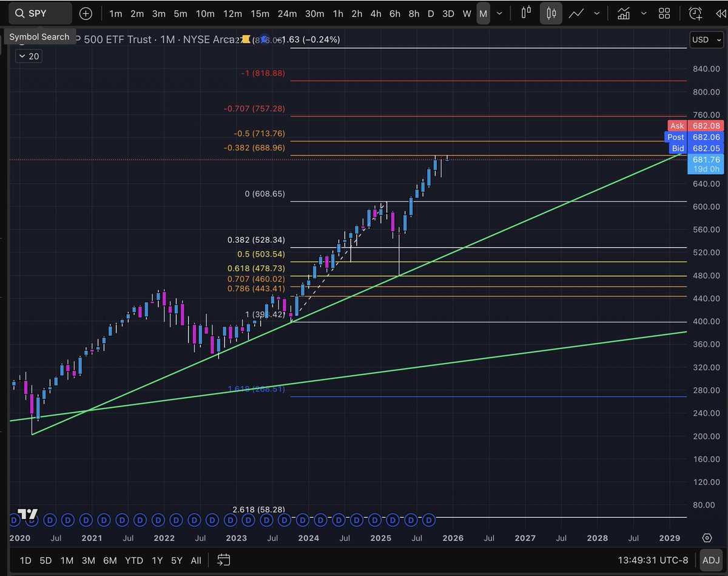Image resolution: width=728 pixels, height=576 pixels.
Task: Open the layout grid icon
Action: tap(664, 13)
